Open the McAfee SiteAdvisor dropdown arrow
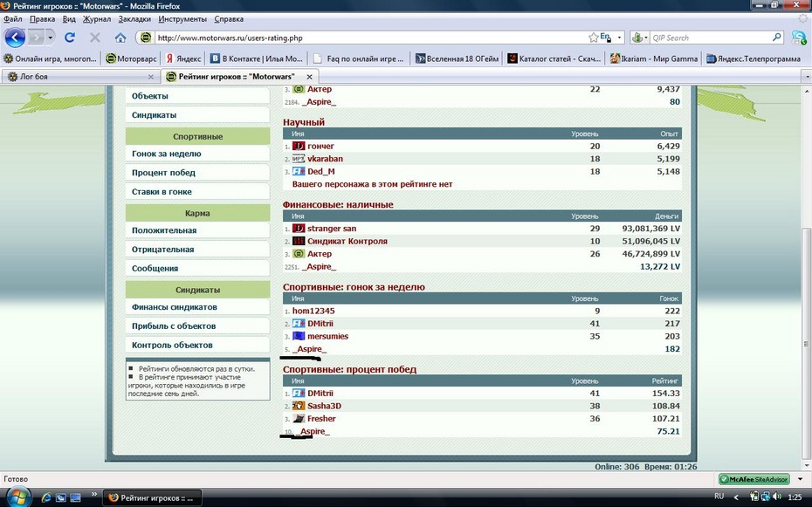 800,479
